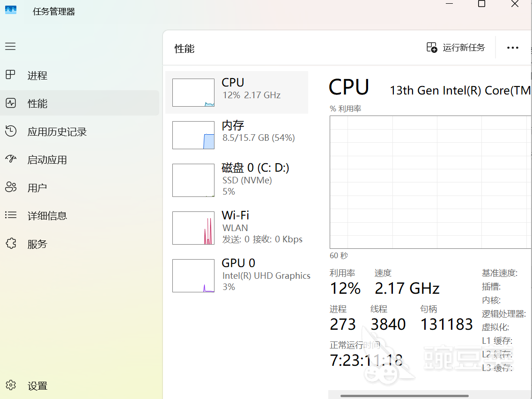Click the Wi-Fi mini graph thumbnail
This screenshot has height=399, width=532.
click(x=193, y=228)
